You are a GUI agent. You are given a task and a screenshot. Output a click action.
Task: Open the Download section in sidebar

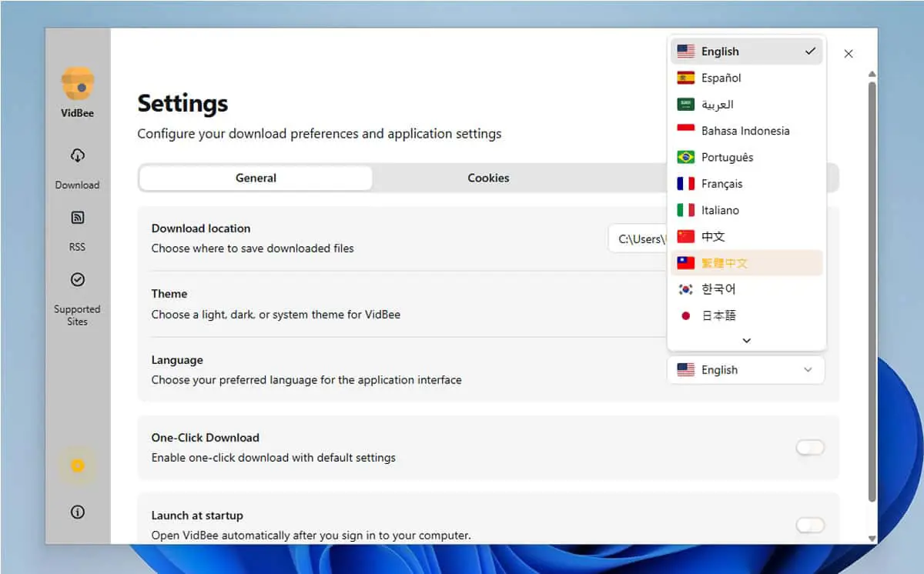(x=77, y=168)
